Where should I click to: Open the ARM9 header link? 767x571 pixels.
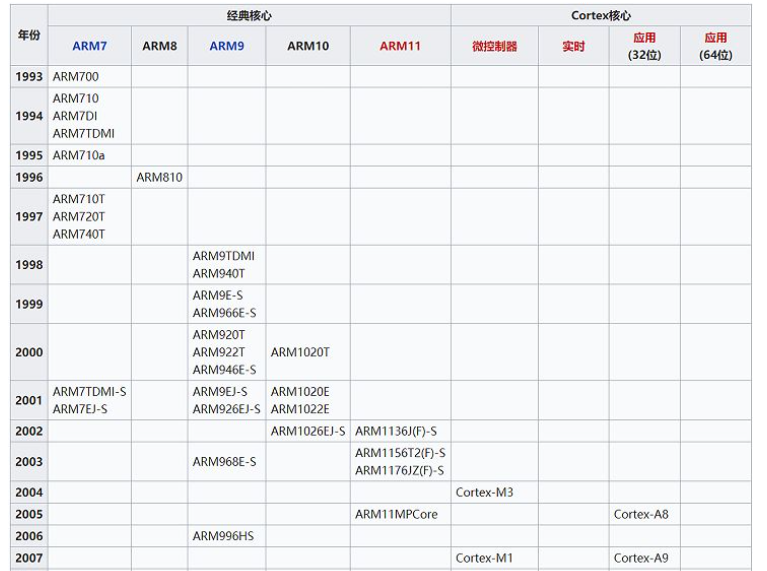(226, 46)
